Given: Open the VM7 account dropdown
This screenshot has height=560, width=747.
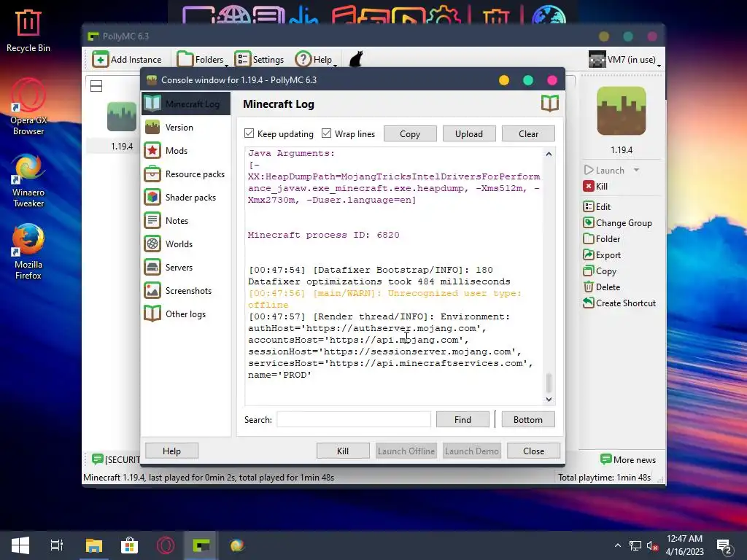Looking at the screenshot, I should 624,60.
